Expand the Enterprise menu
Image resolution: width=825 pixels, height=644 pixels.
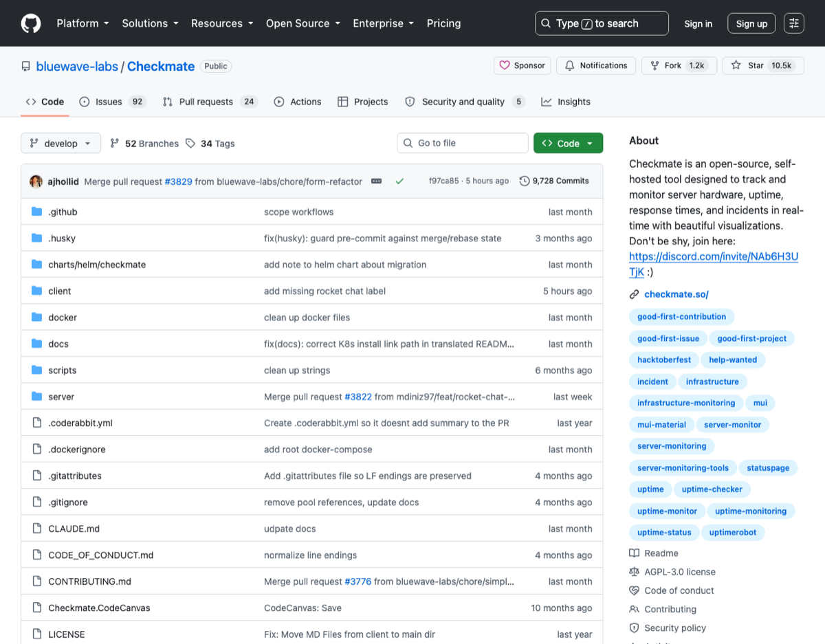(x=384, y=23)
